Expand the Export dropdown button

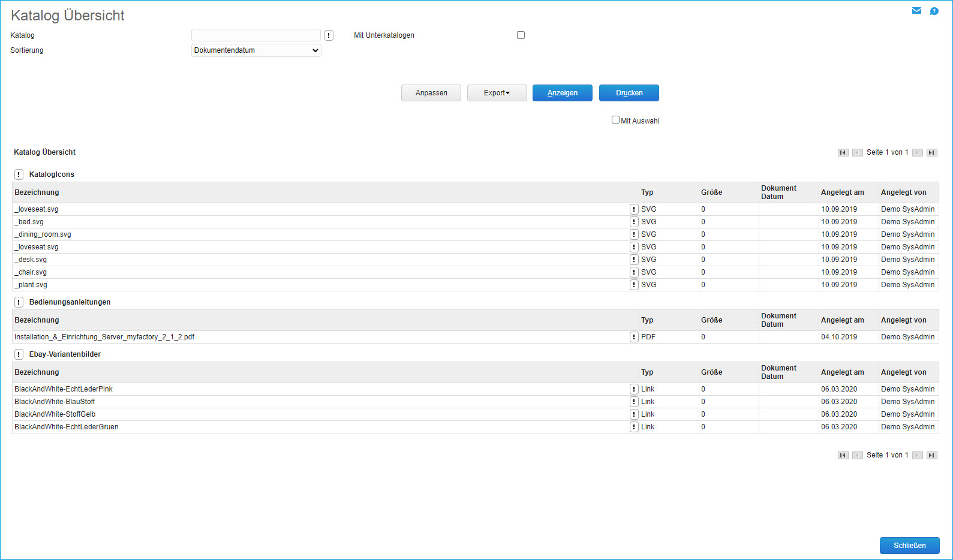point(497,93)
